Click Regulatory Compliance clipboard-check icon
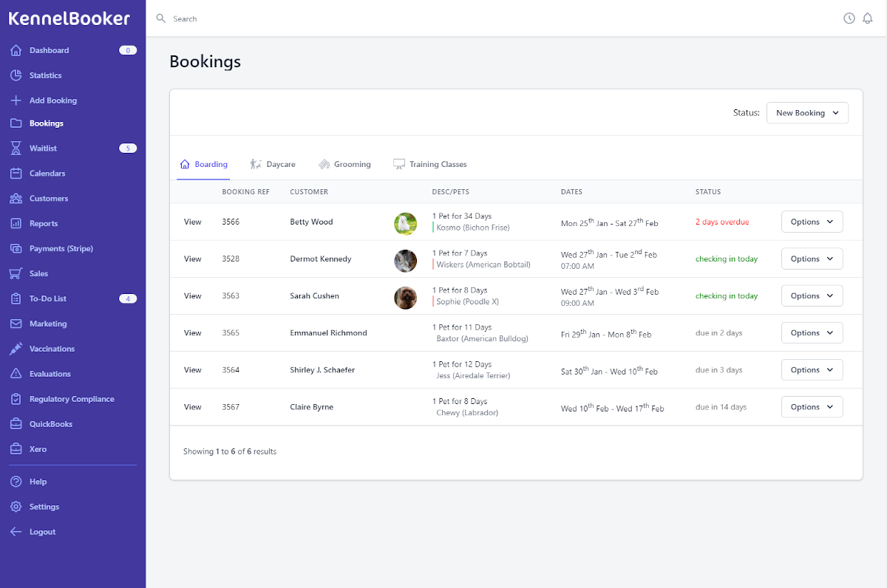 tap(16, 399)
